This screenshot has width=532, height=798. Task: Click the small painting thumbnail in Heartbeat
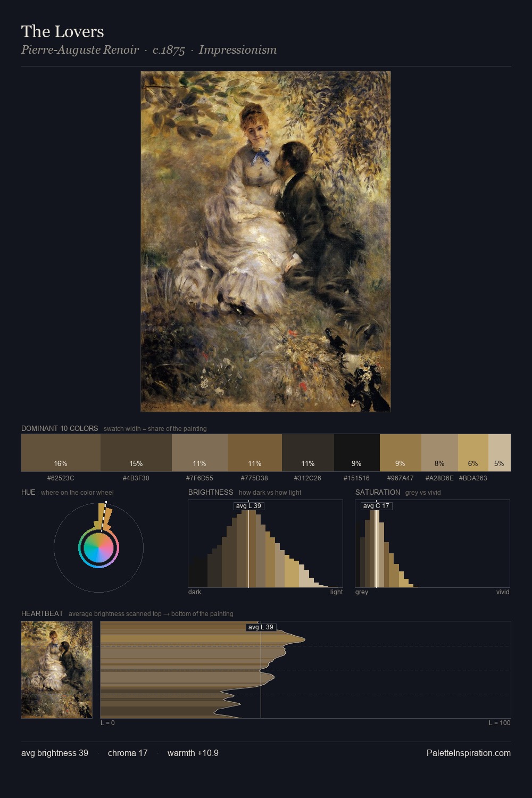point(57,670)
